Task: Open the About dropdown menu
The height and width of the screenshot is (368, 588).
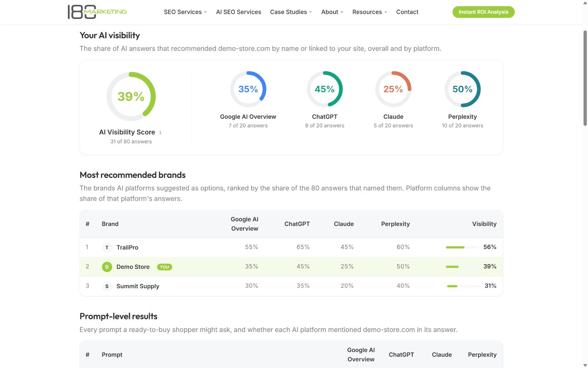Action: click(x=332, y=12)
